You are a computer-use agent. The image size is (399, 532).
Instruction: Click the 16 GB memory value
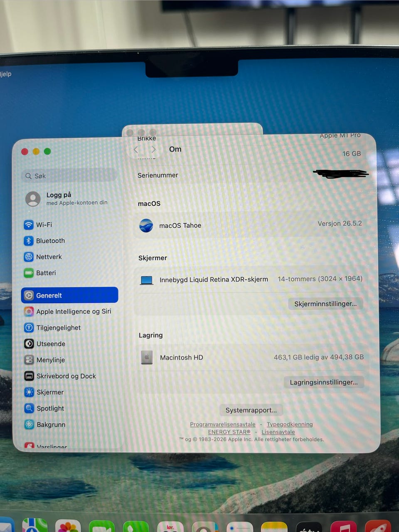pyautogui.click(x=352, y=154)
